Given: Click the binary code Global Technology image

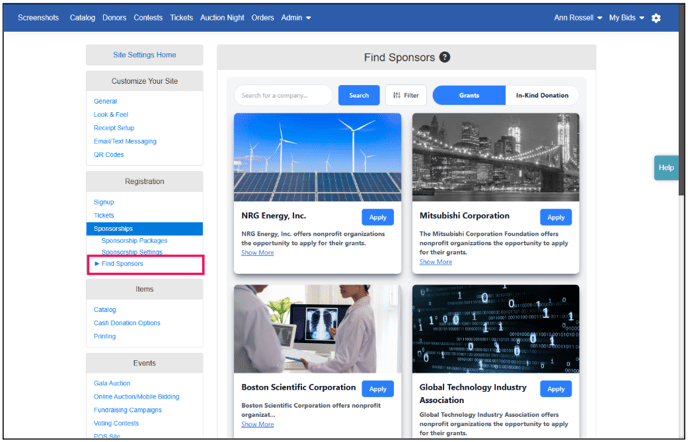Looking at the screenshot, I should (495, 329).
